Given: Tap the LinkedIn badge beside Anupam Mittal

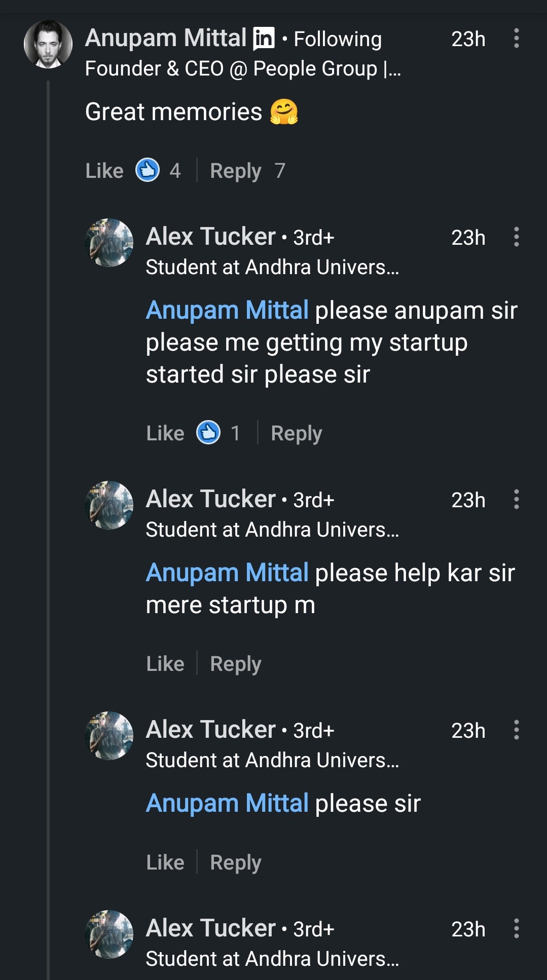Looking at the screenshot, I should (264, 38).
